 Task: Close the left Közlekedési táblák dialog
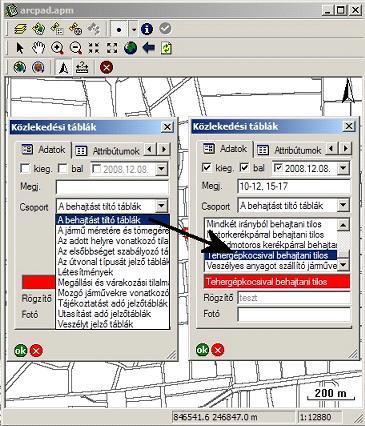[x=167, y=127]
